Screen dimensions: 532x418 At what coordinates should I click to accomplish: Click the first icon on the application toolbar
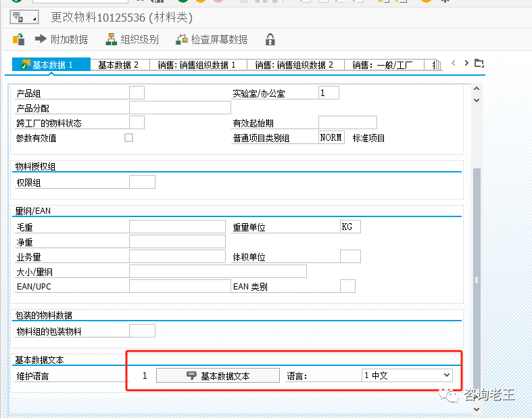19,39
